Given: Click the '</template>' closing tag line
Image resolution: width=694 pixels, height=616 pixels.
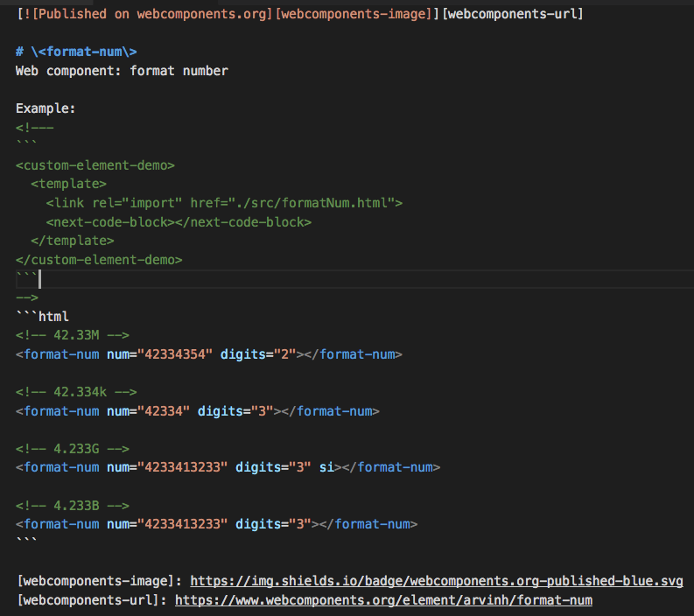Looking at the screenshot, I should 73,241.
